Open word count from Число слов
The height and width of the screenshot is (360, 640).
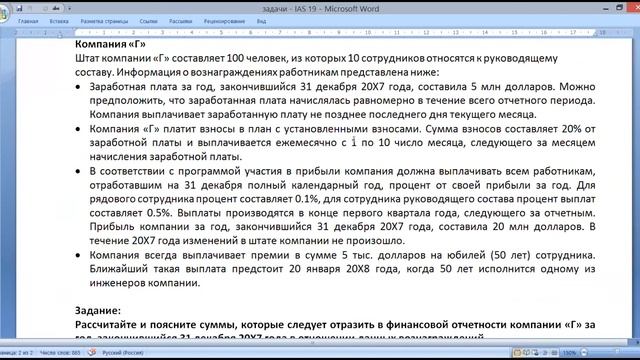point(60,353)
